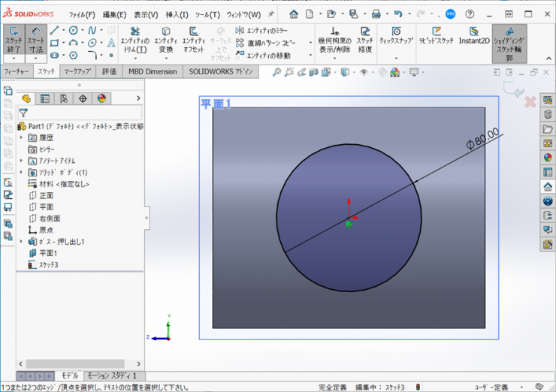Open the Appearances tab in task pane
Viewport: 556px width, 392px height.
tap(548, 157)
